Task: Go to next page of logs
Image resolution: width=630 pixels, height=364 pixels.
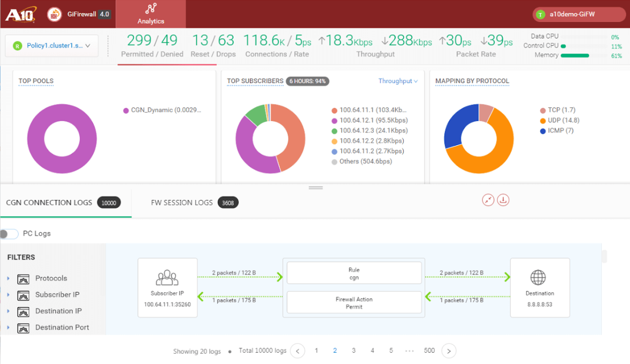Action: click(449, 351)
